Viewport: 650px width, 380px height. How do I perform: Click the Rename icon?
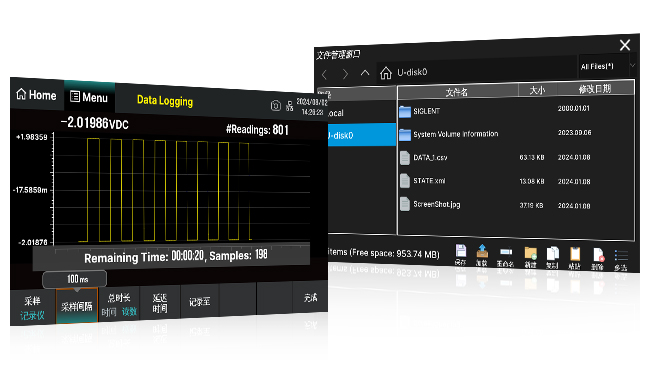click(506, 252)
